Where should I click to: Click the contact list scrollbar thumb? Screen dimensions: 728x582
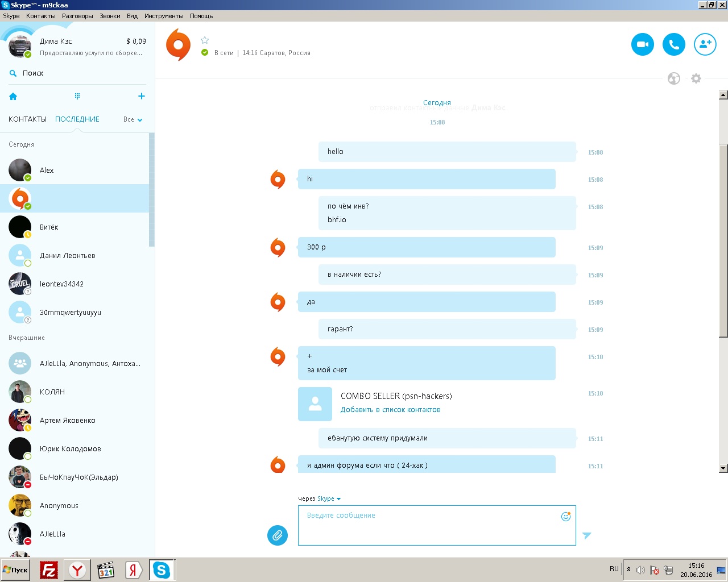point(151,190)
